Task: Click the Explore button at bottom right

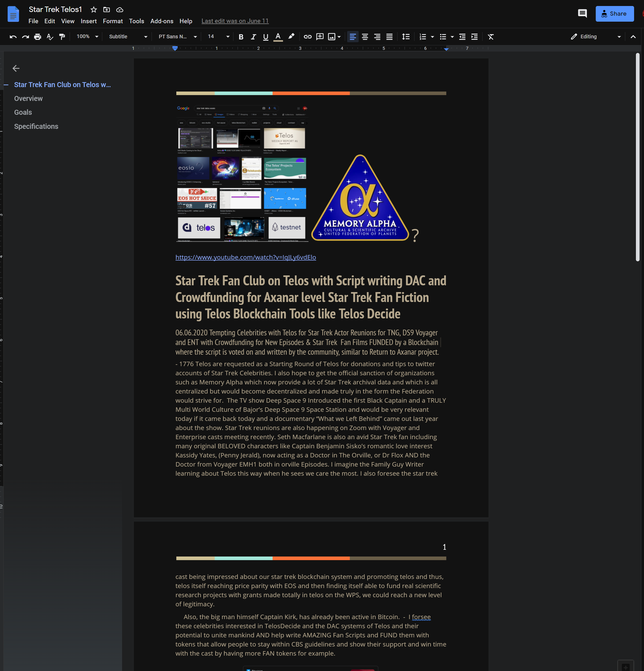Action: 625,667
